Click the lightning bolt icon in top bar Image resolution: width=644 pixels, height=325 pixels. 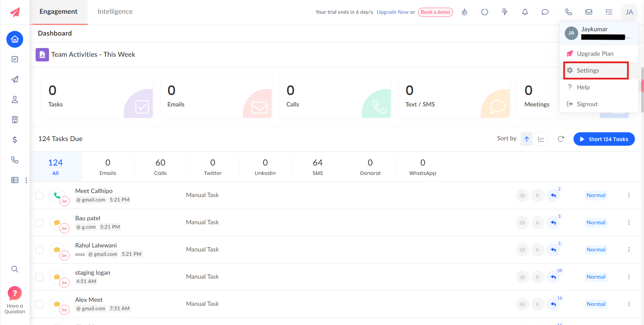505,12
